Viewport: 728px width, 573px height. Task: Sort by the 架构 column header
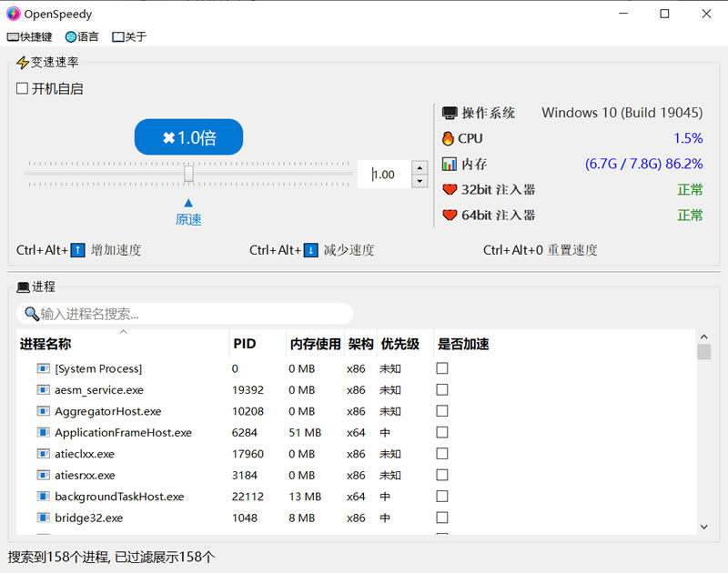pyautogui.click(x=360, y=344)
